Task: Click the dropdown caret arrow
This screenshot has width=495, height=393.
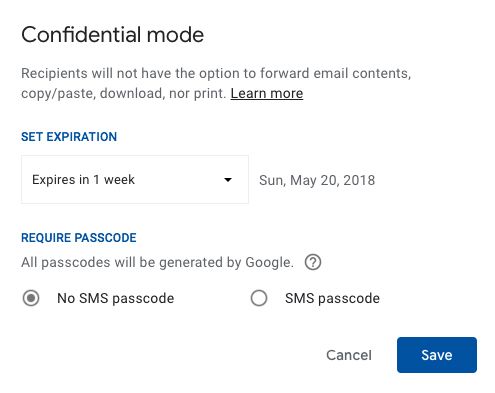Action: pos(228,180)
